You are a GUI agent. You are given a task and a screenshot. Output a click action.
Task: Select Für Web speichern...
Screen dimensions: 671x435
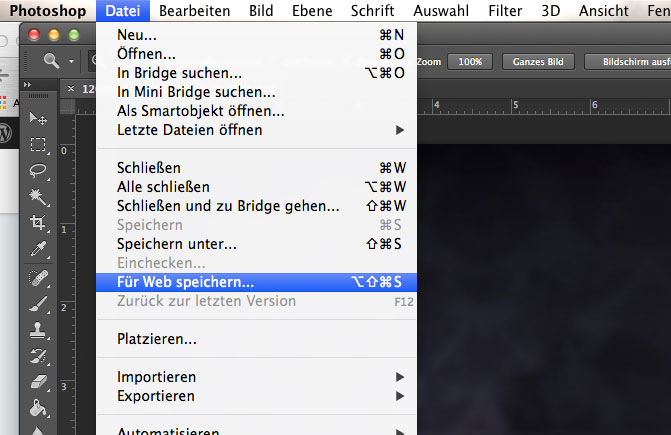256,282
